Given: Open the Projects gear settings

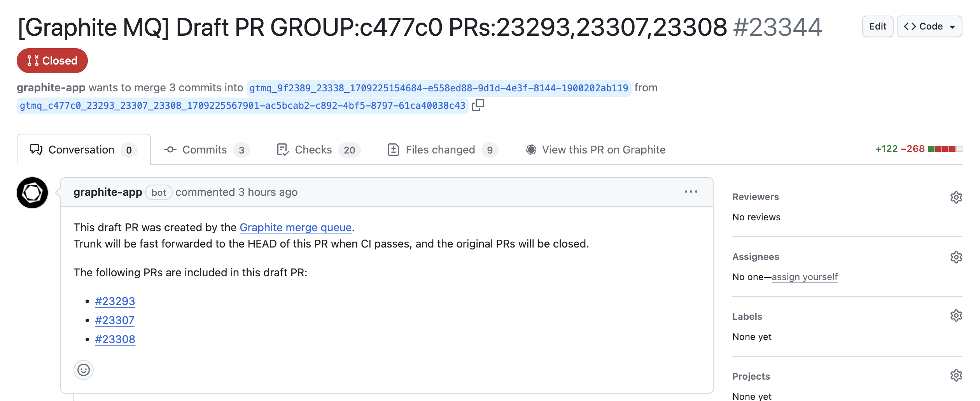Looking at the screenshot, I should coord(956,375).
